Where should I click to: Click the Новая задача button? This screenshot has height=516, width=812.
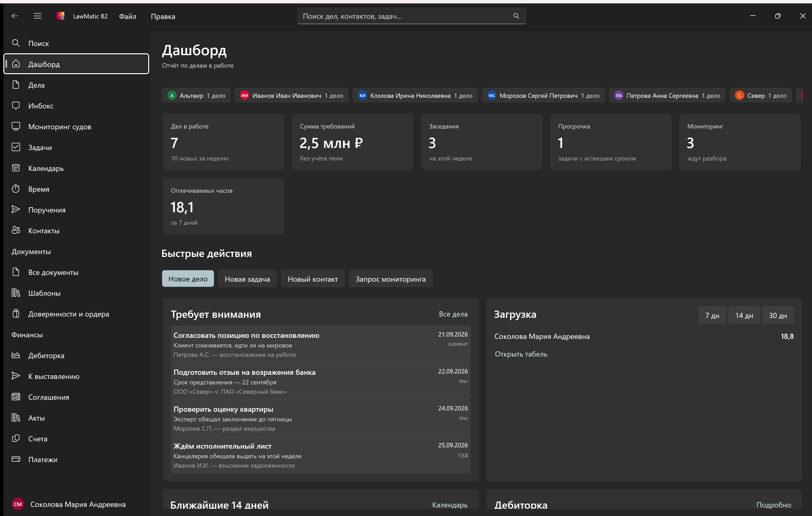click(x=247, y=279)
